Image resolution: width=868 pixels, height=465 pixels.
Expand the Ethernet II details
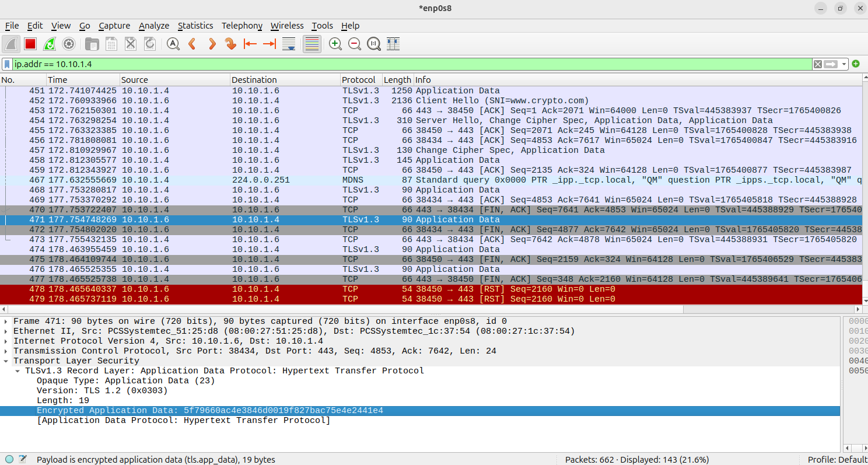click(6, 331)
